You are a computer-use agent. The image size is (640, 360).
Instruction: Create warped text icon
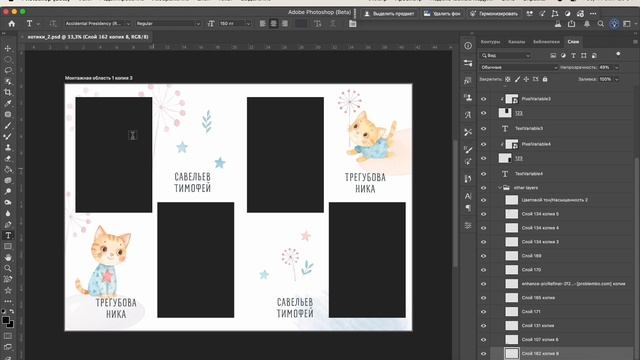point(318,24)
